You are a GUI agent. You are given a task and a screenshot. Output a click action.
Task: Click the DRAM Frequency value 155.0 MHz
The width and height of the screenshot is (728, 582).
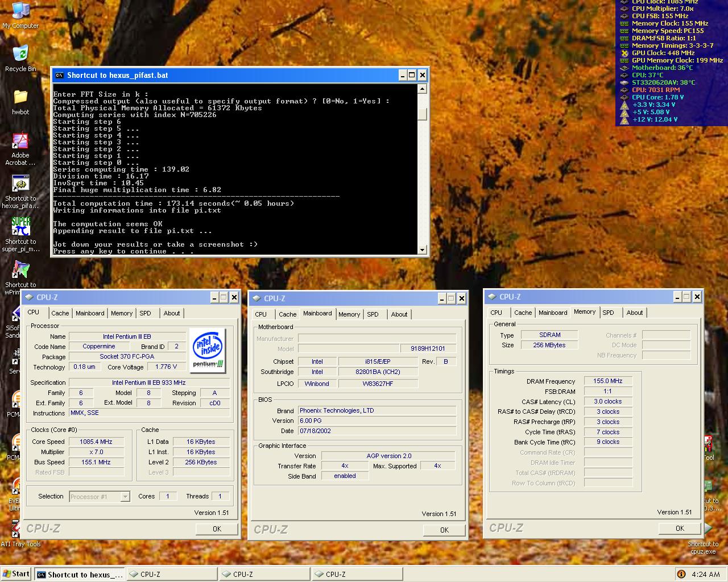click(608, 381)
